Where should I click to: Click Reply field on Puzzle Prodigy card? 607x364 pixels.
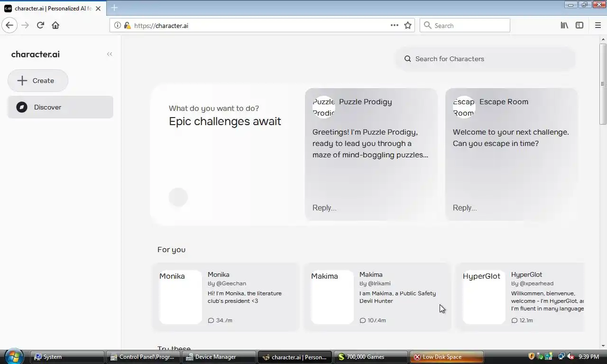click(324, 208)
